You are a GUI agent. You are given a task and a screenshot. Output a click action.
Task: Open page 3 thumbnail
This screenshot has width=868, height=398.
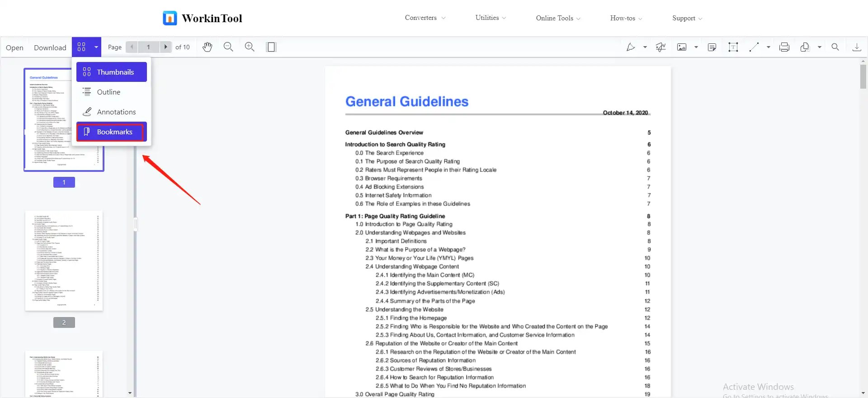pos(64,374)
